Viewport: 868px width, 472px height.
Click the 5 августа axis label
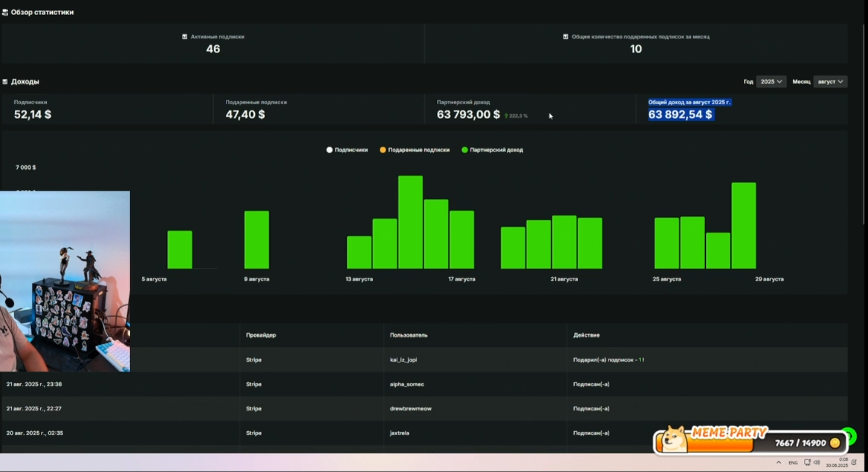154,279
